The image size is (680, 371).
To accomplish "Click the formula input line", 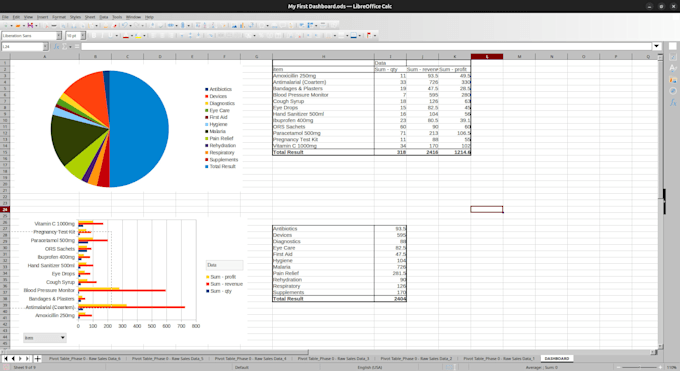I will tap(366, 46).
